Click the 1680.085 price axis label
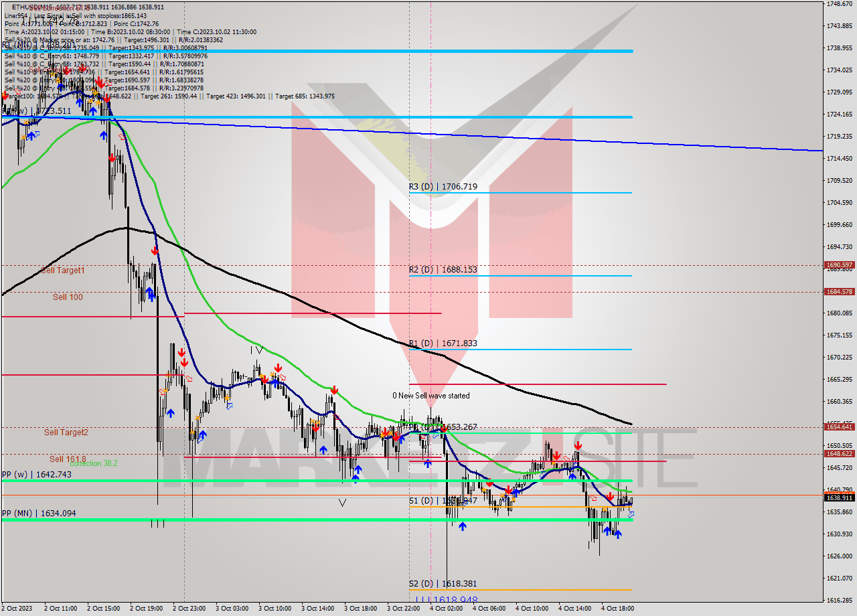The height and width of the screenshot is (616, 857). point(839,313)
